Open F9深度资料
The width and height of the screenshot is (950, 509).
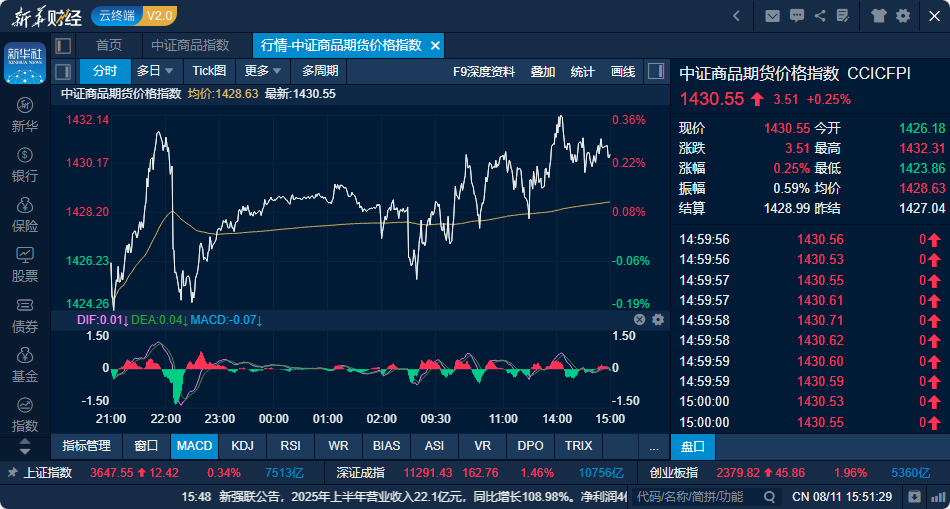484,72
